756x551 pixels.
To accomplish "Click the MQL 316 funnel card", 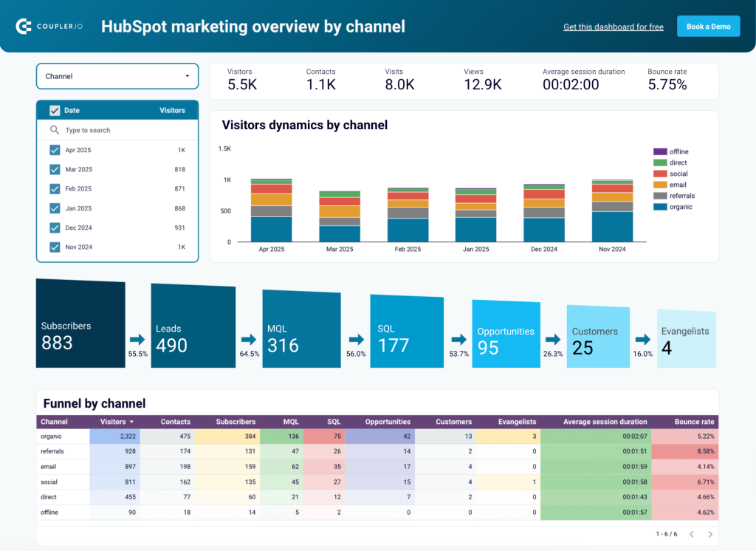I will click(301, 329).
